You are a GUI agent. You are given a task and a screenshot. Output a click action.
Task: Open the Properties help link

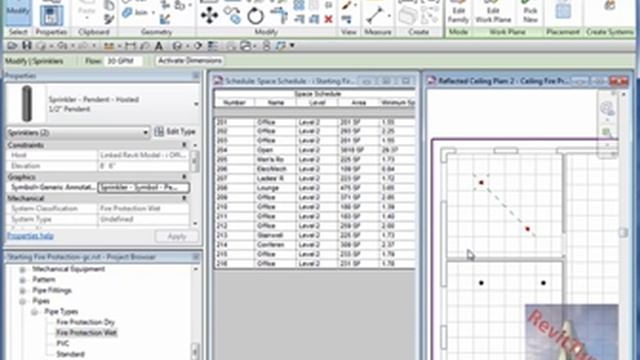pos(31,236)
